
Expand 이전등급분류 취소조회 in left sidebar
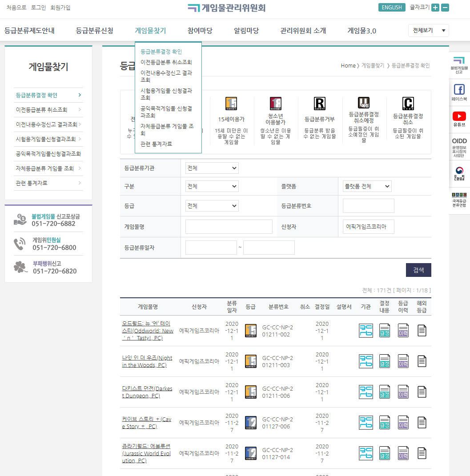[48, 110]
